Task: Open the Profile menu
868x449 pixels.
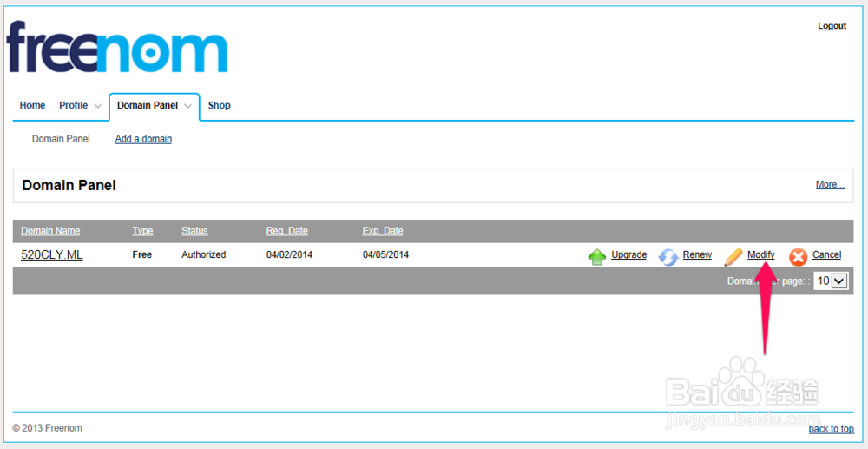Action: [x=74, y=105]
